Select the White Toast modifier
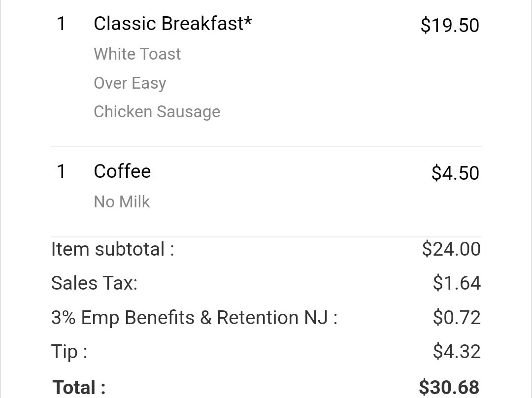The width and height of the screenshot is (532, 398). tap(137, 54)
